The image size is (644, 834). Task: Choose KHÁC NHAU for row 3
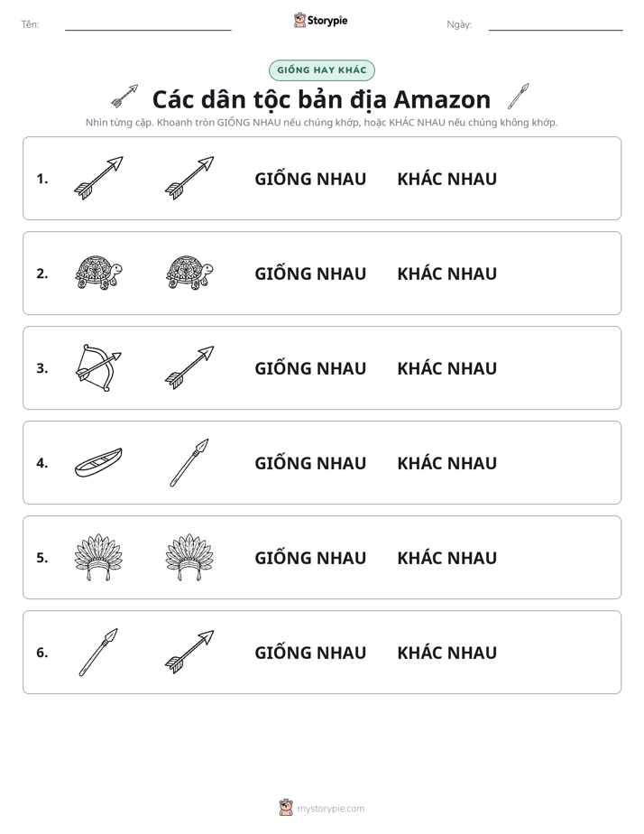446,368
